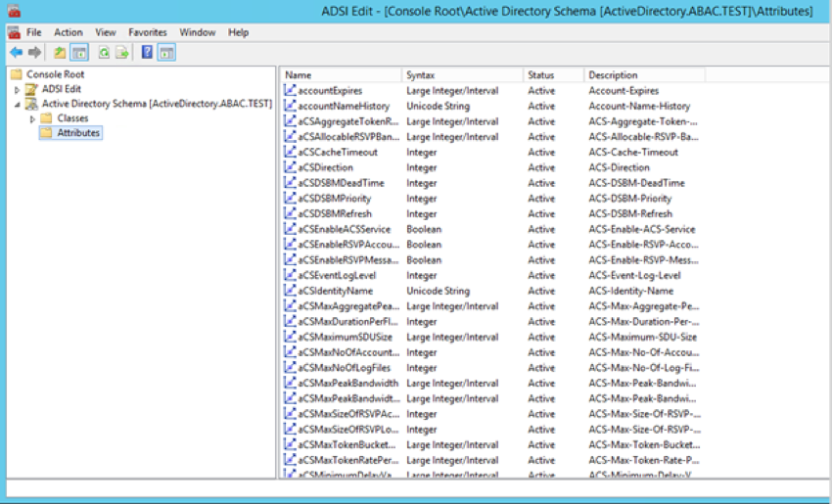Select the ADSI Edit tree label

(x=62, y=89)
